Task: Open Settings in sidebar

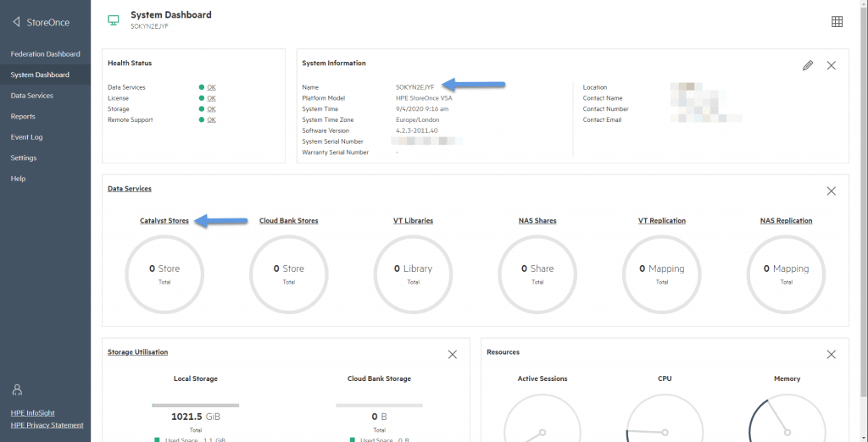Action: 46,158
